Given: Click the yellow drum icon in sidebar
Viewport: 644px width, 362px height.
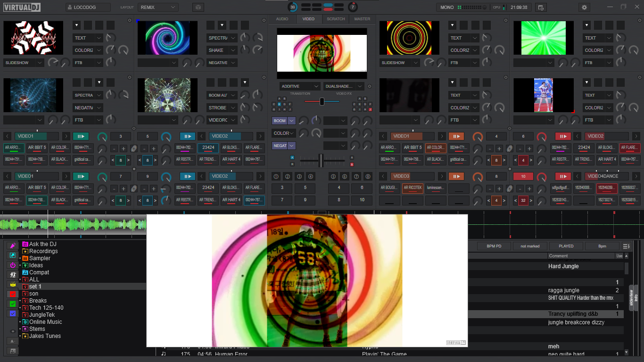Looking at the screenshot, I should point(13,284).
